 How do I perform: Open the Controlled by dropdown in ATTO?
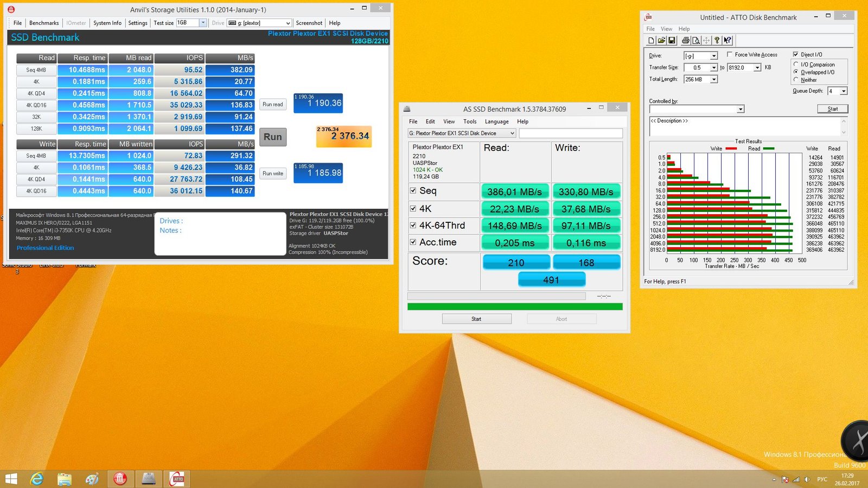[x=741, y=109]
